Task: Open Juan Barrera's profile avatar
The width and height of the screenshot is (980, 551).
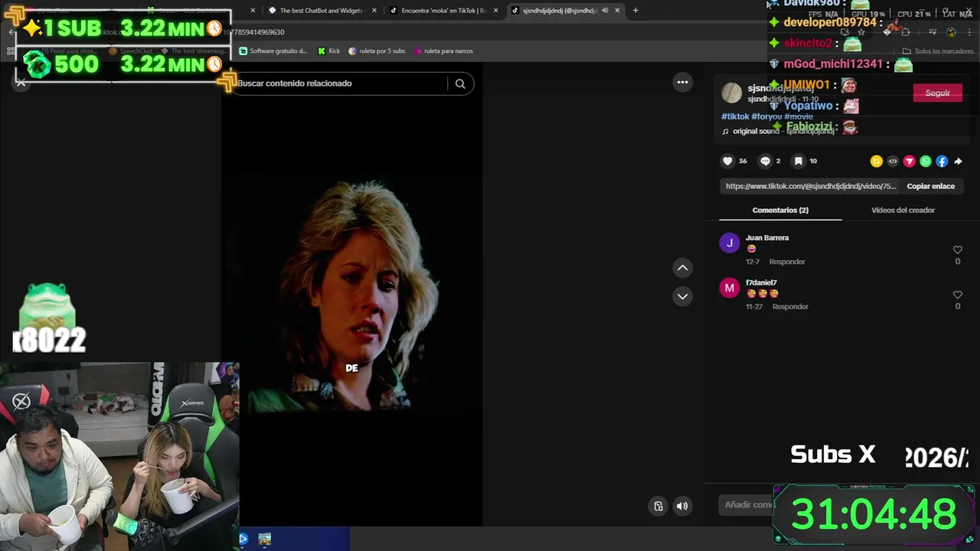Action: tap(730, 243)
